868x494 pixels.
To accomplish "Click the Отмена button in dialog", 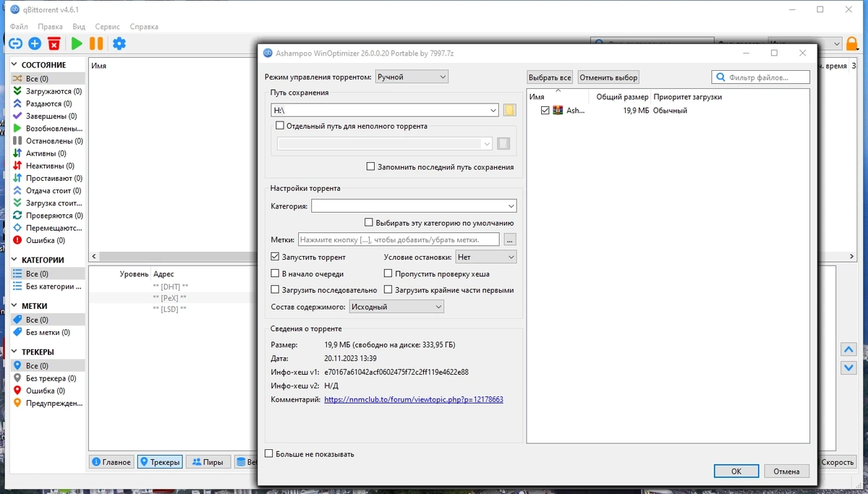I will tap(786, 471).
